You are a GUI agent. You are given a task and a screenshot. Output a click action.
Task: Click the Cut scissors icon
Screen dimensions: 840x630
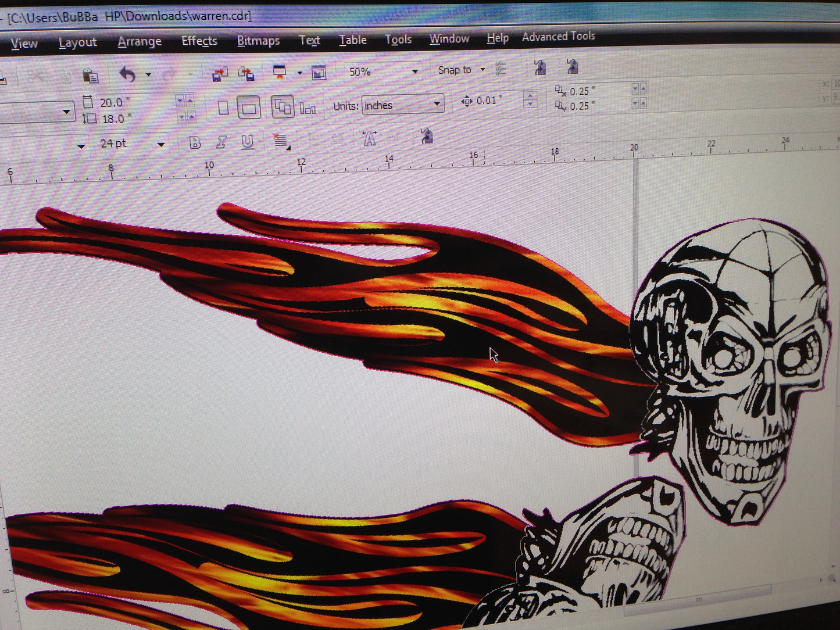tap(35, 74)
